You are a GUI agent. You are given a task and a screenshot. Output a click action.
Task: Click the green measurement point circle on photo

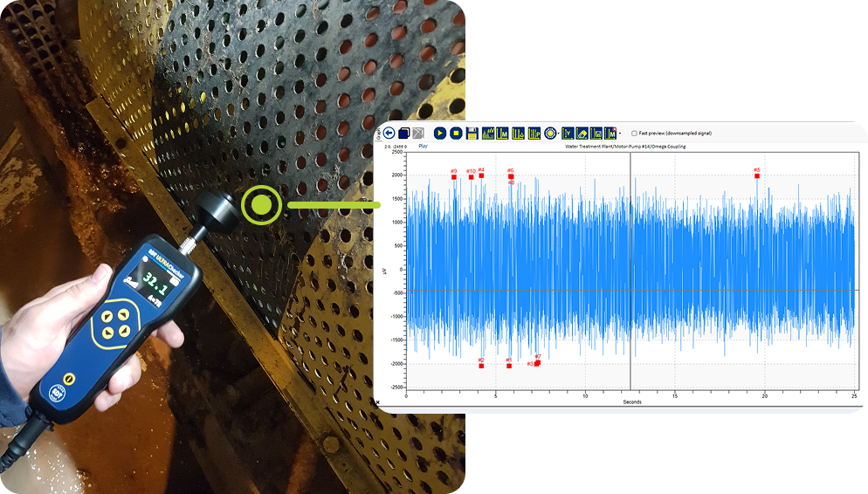tap(262, 205)
